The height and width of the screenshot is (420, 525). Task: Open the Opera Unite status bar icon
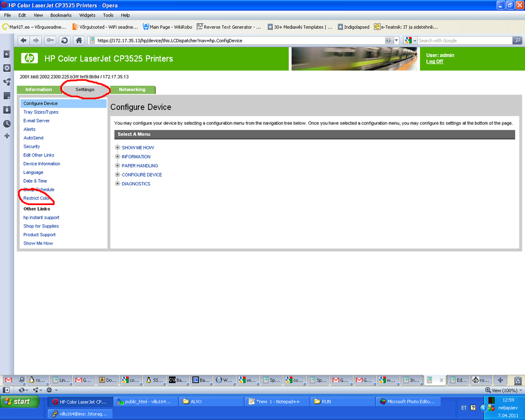[x=36, y=390]
